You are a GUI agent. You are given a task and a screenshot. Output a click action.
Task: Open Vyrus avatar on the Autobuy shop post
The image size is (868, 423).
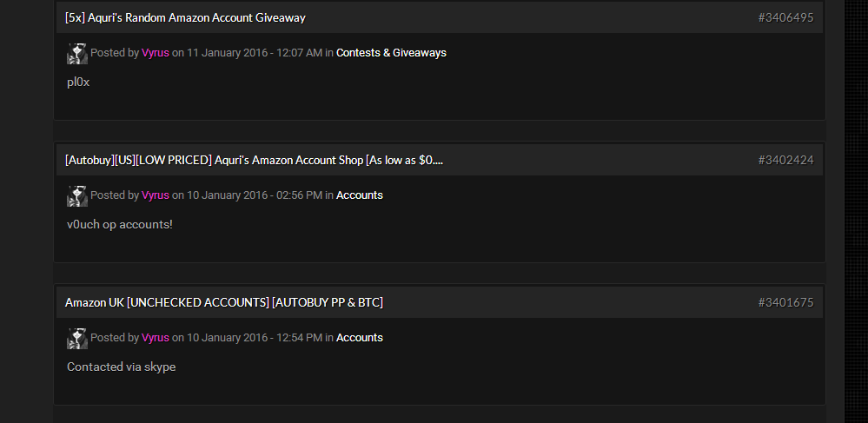(77, 196)
